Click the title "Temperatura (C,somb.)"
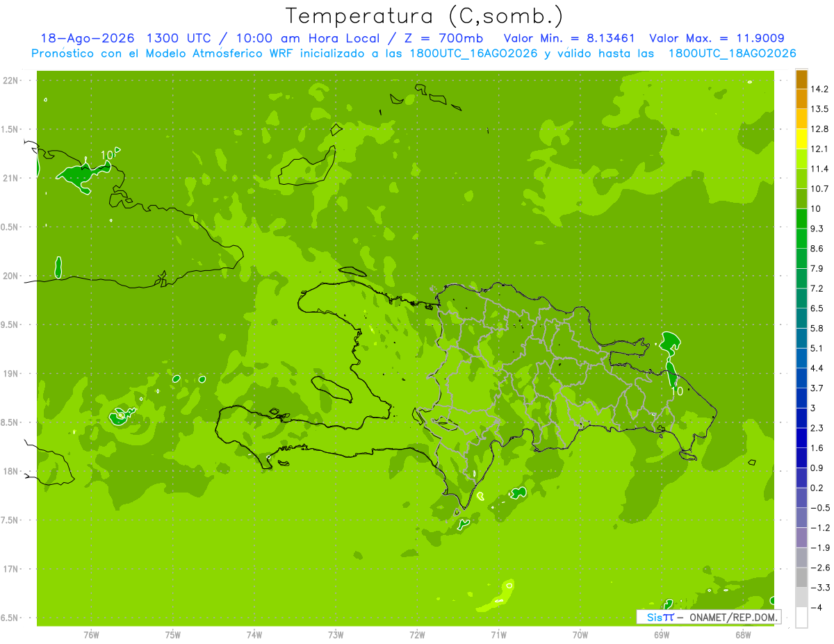The width and height of the screenshot is (834, 644). (x=425, y=16)
